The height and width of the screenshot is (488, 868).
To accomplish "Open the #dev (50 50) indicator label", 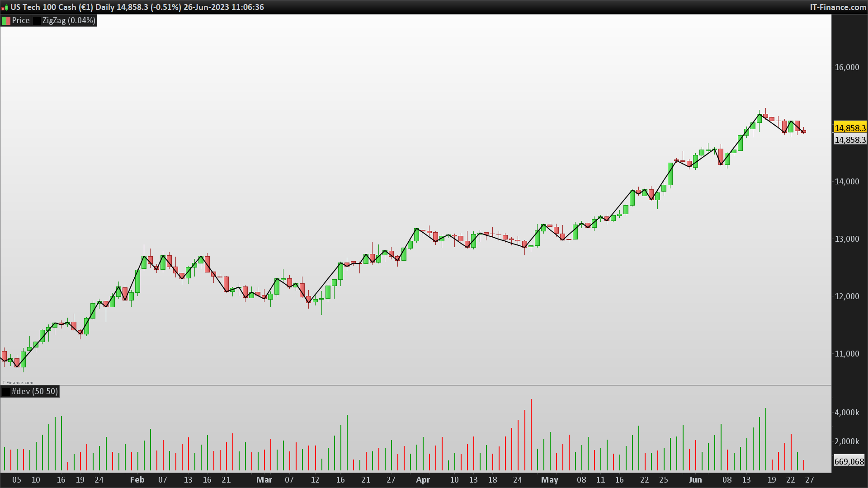I will [x=35, y=391].
